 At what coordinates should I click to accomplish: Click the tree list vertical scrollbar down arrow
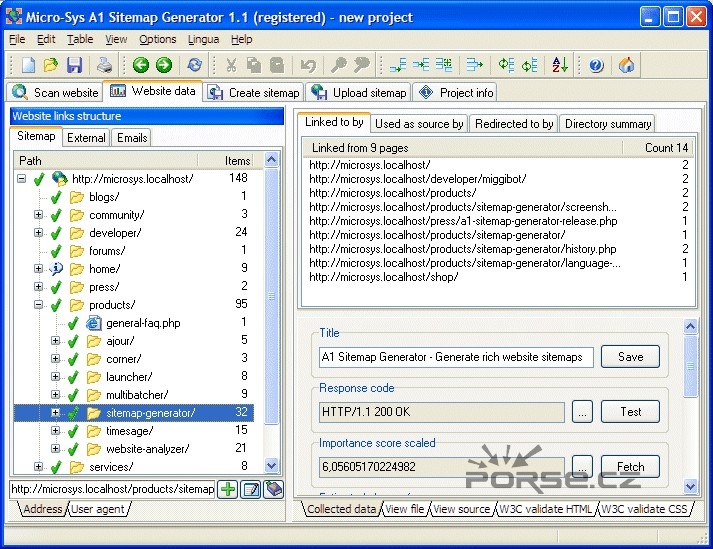271,465
